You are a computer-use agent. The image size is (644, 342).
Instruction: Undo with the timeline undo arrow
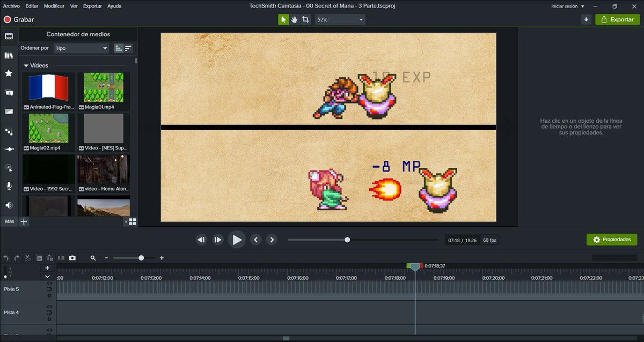(x=6, y=258)
